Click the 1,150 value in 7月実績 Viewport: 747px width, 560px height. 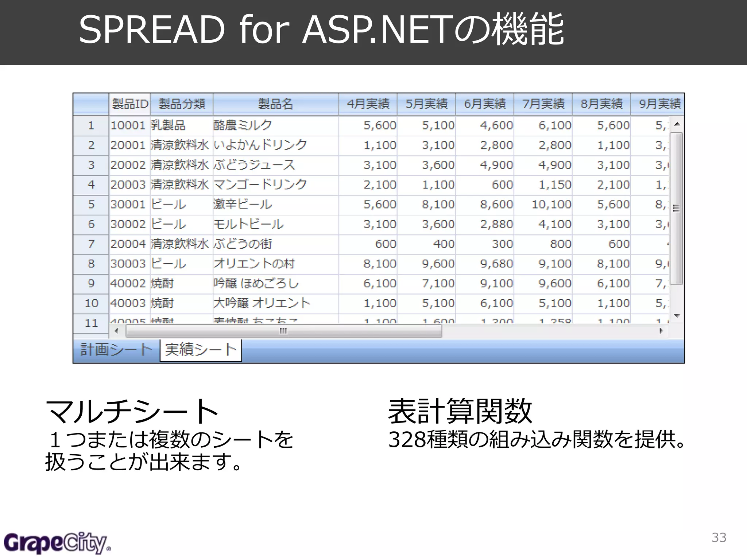tap(543, 185)
